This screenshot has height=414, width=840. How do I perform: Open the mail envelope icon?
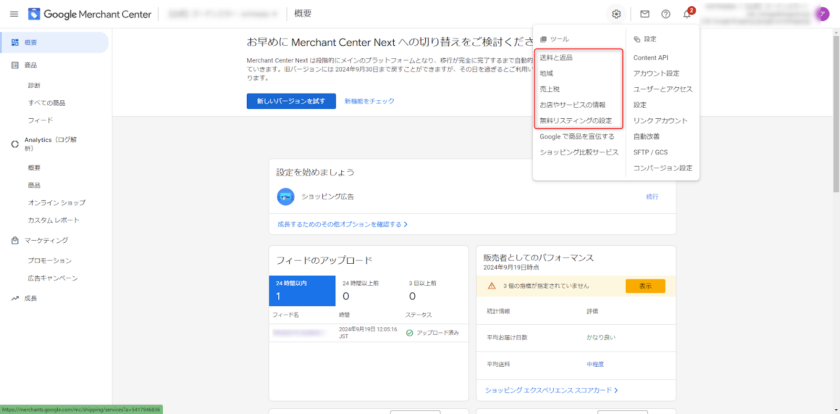pos(644,14)
